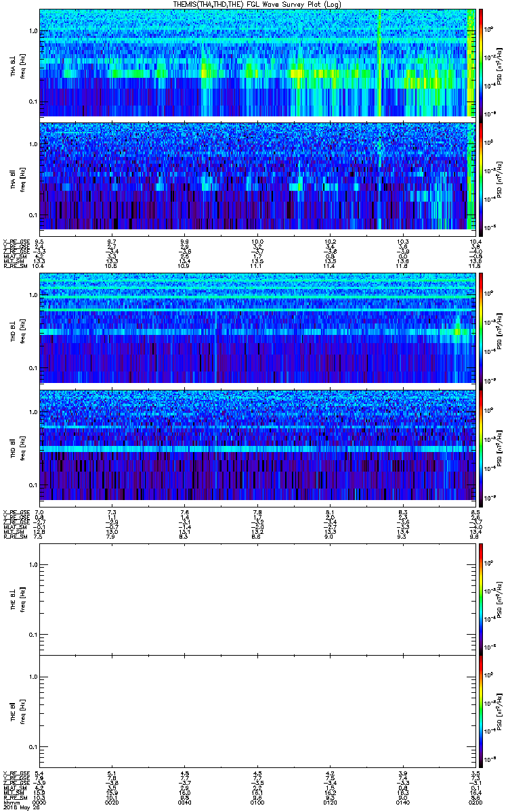Click the X_RE_GSE label below the THE panels
The width and height of the screenshot is (508, 812).
pos(17,773)
